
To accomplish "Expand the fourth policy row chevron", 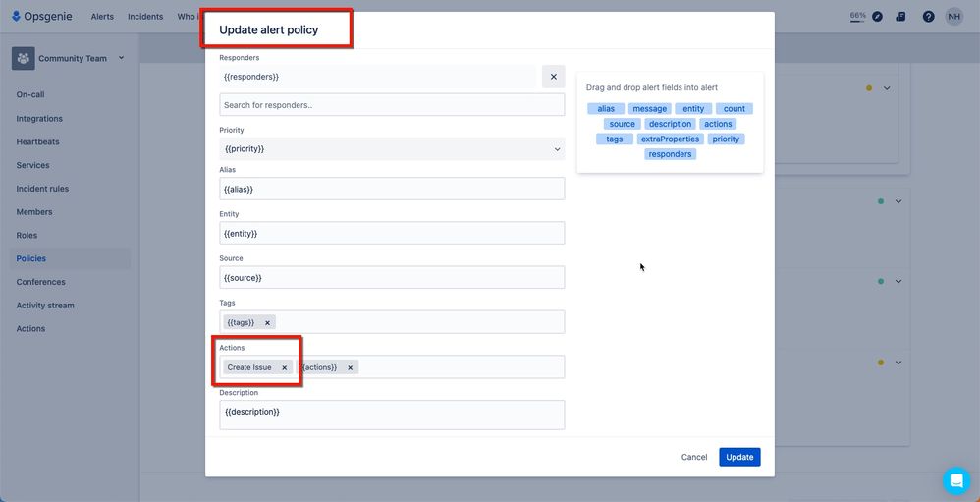I will 898,362.
